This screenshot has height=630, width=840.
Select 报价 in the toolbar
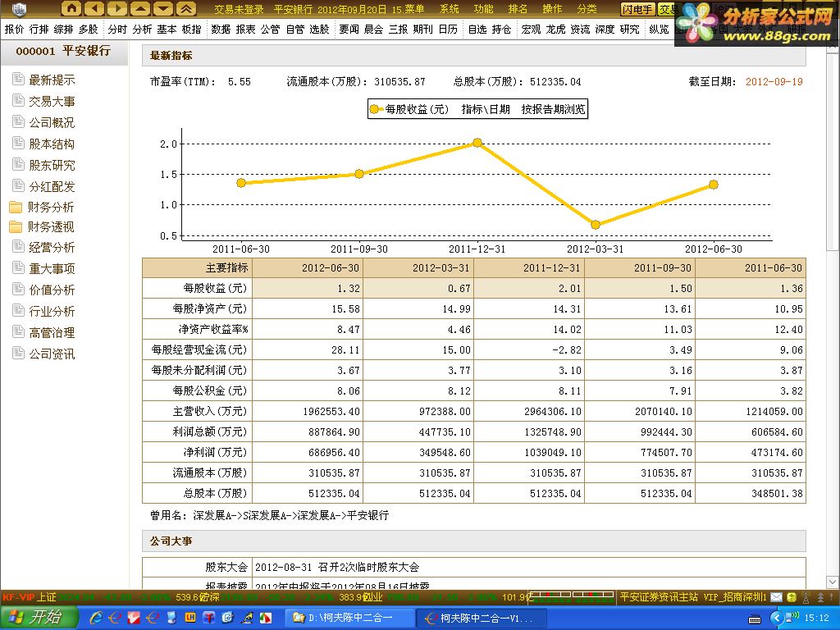click(15, 30)
